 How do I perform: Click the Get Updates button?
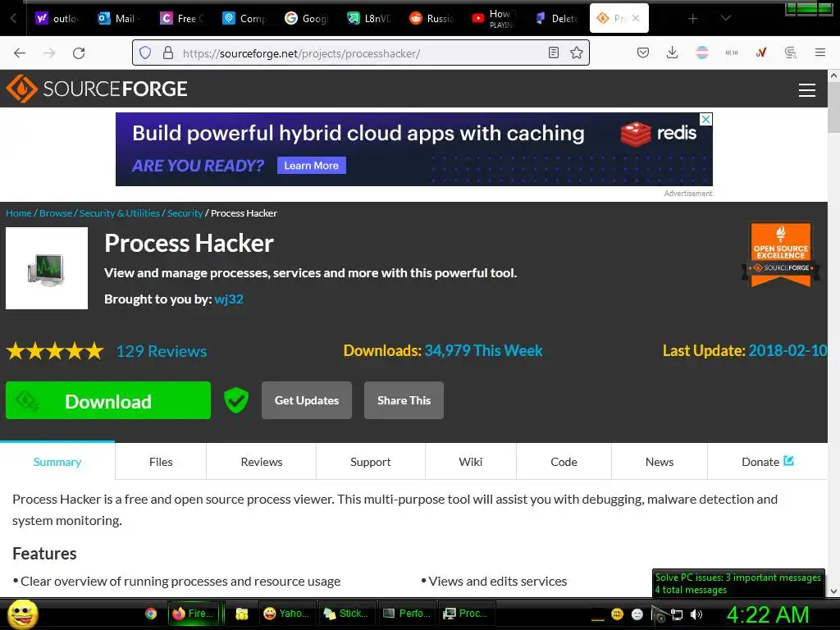(x=307, y=400)
